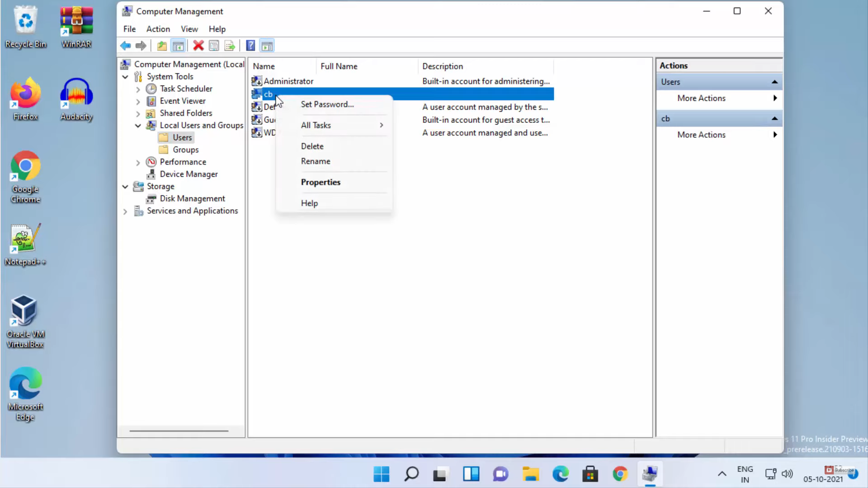The image size is (868, 488).
Task: Collapse the cb section in Actions pane
Action: 774,118
